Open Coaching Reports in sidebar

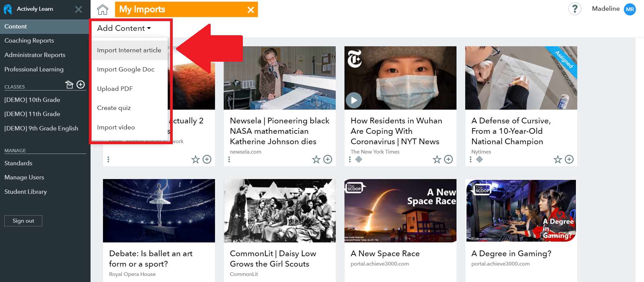29,41
